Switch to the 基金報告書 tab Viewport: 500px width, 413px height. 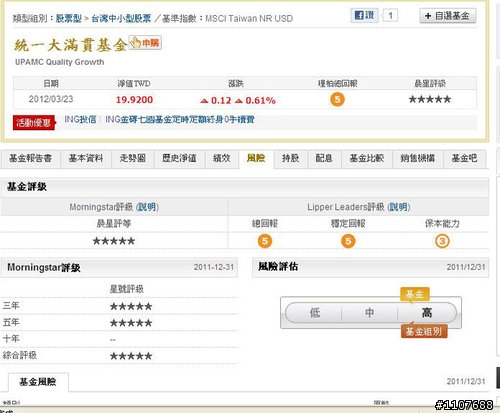click(x=30, y=158)
